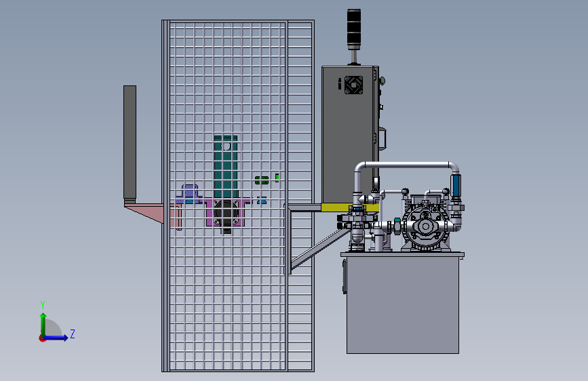Click the door handle on the cabinet side
The image size is (588, 381).
pyautogui.click(x=383, y=139)
